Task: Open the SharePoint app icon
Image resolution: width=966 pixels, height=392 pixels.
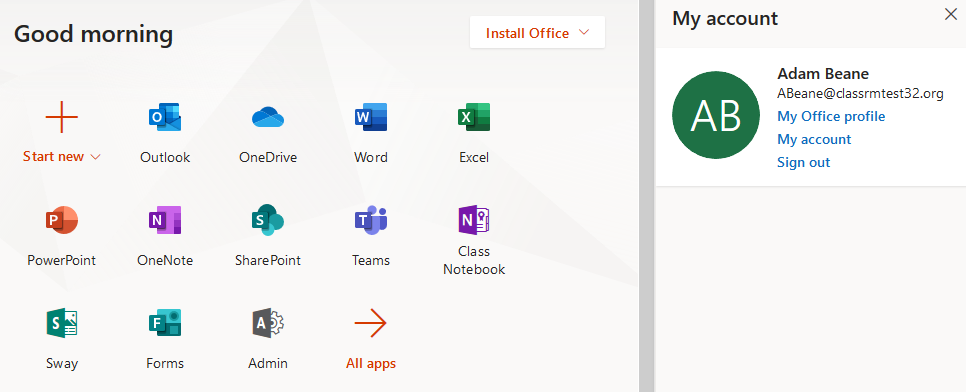Action: [268, 221]
